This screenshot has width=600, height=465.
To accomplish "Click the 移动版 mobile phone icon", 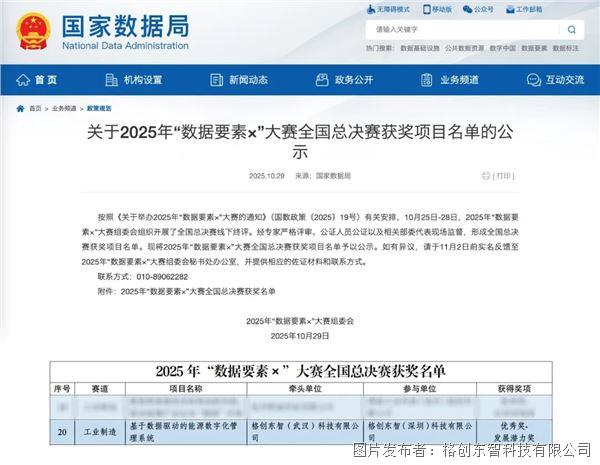I will tap(426, 9).
